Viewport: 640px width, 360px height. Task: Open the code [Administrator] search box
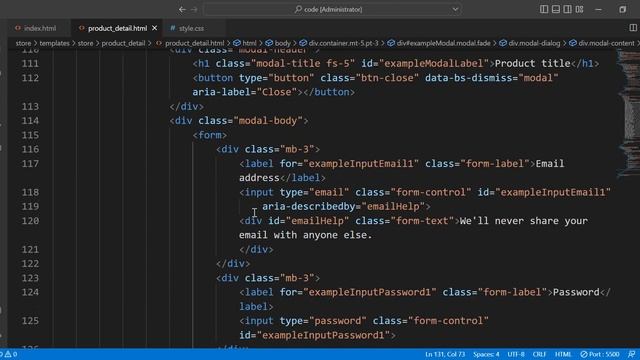[333, 9]
